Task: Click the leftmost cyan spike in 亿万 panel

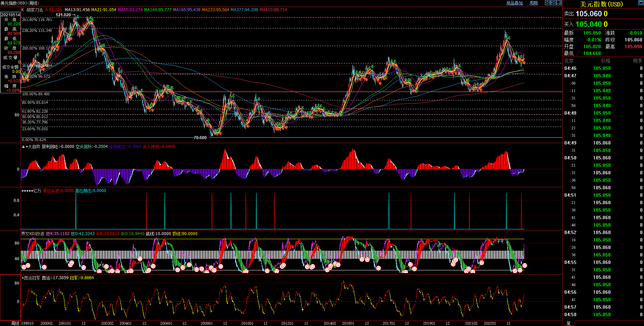Action: click(x=76, y=210)
